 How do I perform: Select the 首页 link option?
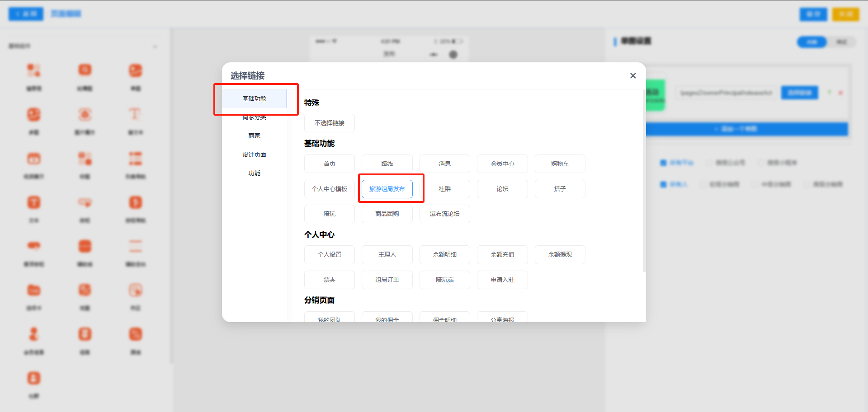click(329, 164)
